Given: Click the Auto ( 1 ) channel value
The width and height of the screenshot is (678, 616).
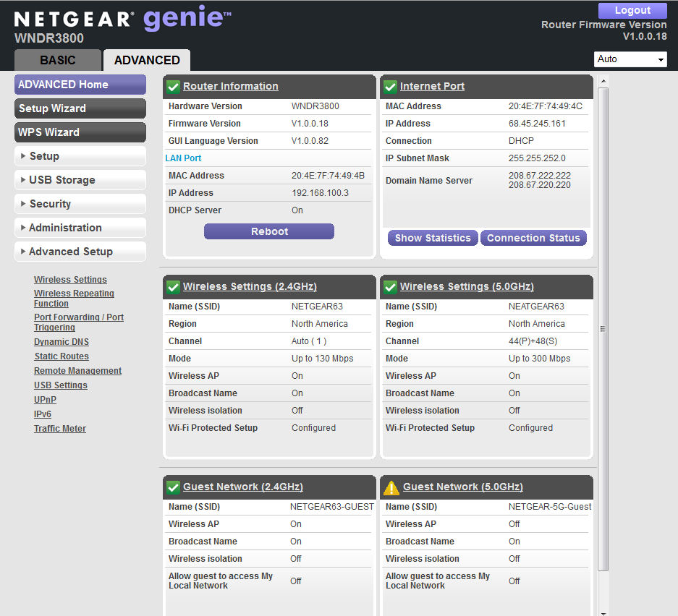Looking at the screenshot, I should [x=309, y=341].
